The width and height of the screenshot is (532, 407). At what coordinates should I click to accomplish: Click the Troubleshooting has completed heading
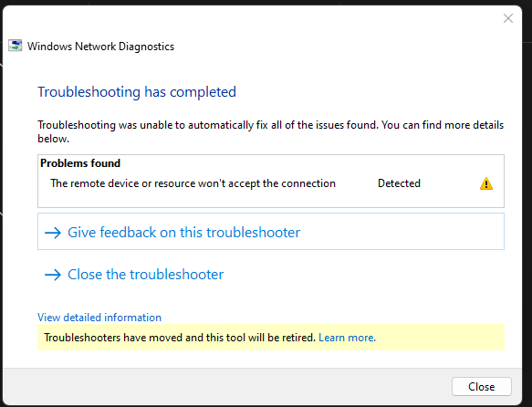click(x=137, y=92)
